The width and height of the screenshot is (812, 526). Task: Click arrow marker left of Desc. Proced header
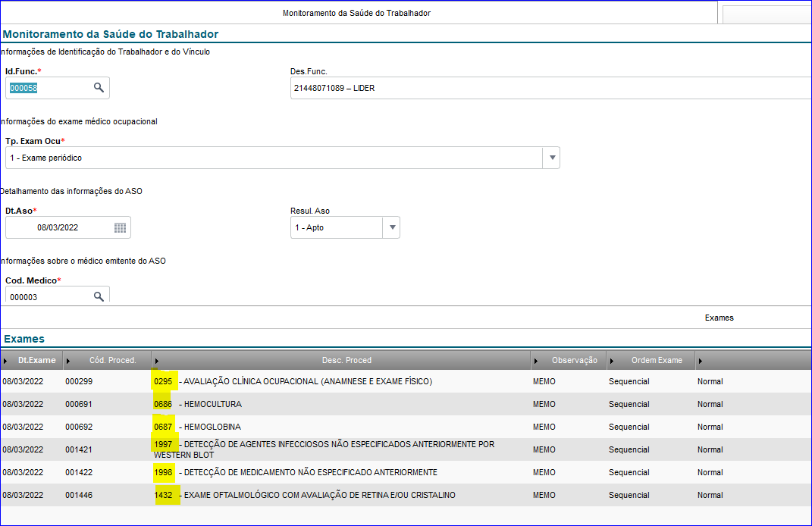[x=156, y=361]
